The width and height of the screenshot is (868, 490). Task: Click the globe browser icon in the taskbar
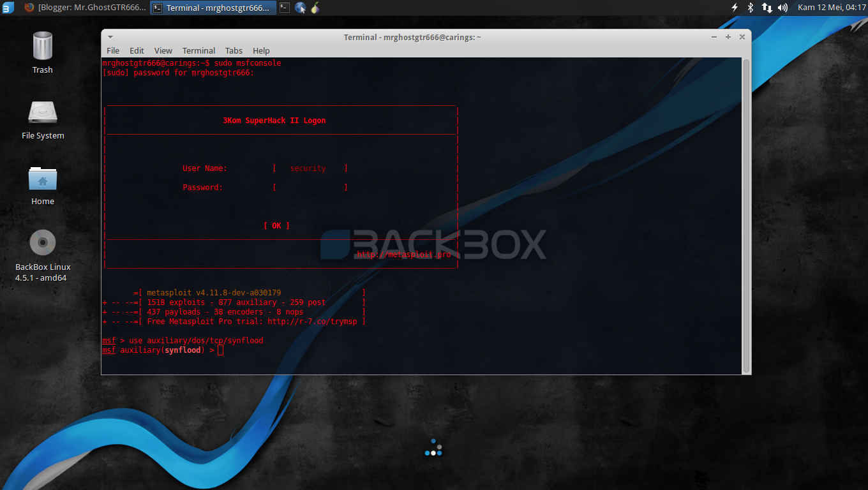coord(300,8)
